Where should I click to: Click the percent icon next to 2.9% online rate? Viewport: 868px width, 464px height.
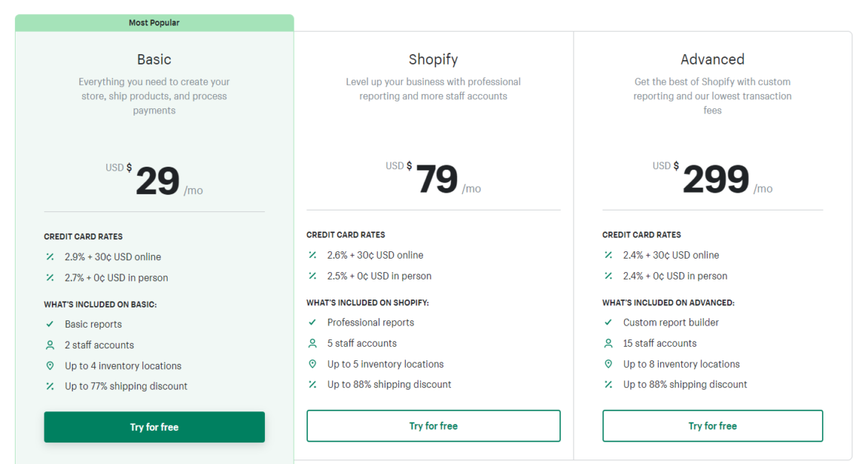49,256
